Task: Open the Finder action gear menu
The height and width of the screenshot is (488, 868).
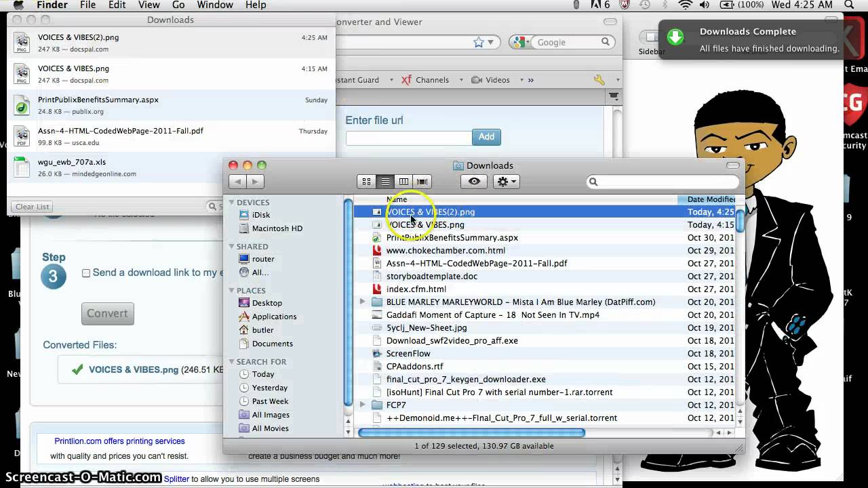Action: tap(506, 182)
